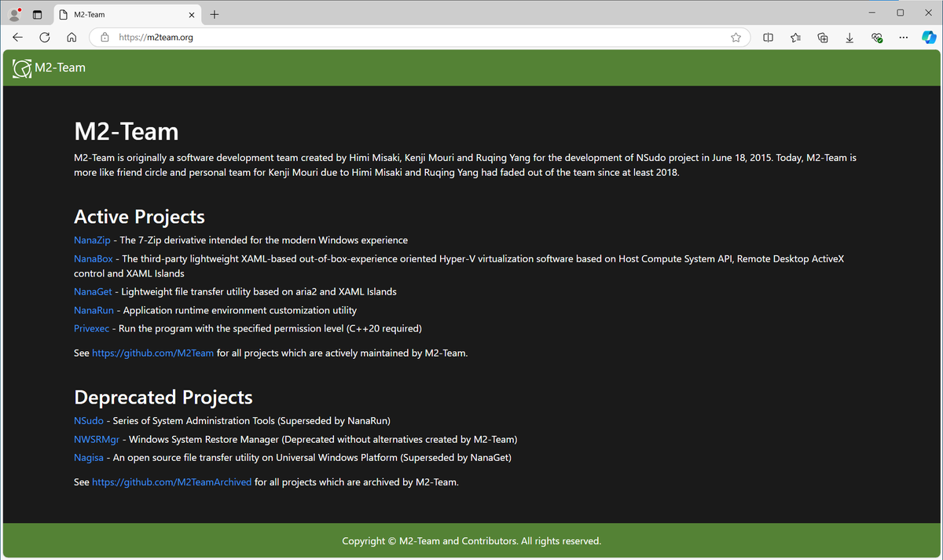Open the split screen view
This screenshot has height=560, width=943.
[768, 37]
